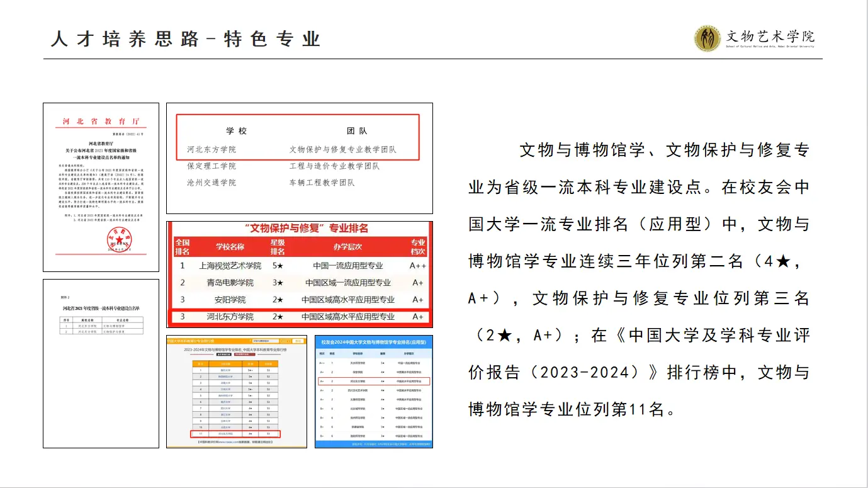This screenshot has width=868, height=488.
Task: Click the highlighted 河北东方学院 ranking row
Action: pyautogui.click(x=300, y=317)
